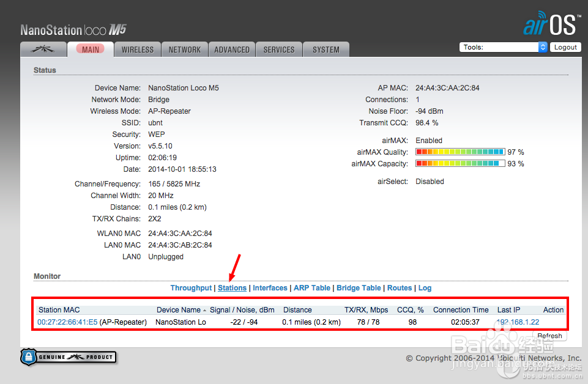Sort by Distance column header
The height and width of the screenshot is (384, 588).
tap(297, 310)
